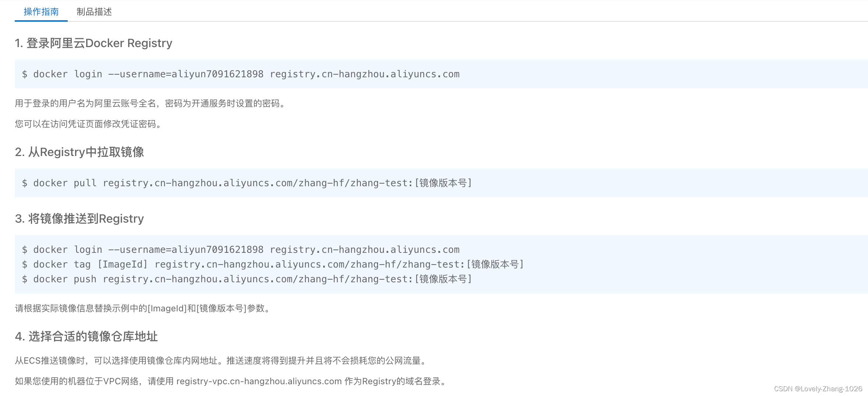Image resolution: width=868 pixels, height=396 pixels.
Task: Click the note 请根据实际镜像信息替换示例中的[ImageId]
Action: click(x=144, y=308)
